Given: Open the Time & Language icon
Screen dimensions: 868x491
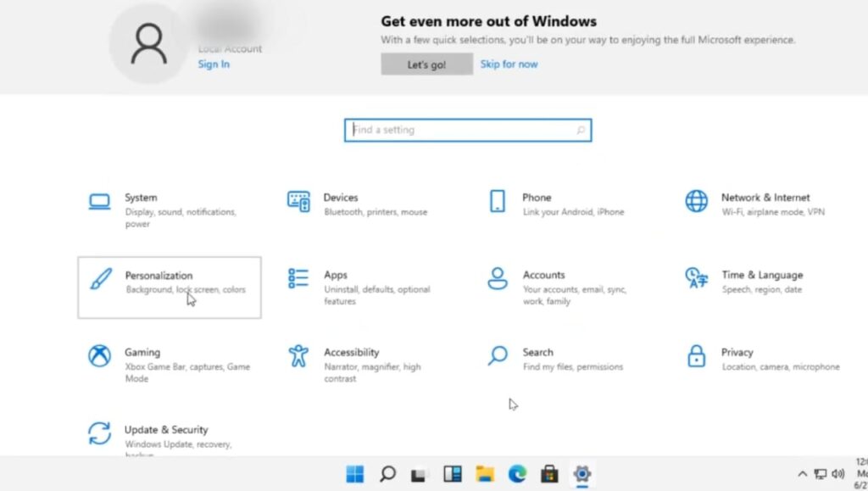Looking at the screenshot, I should pos(697,278).
